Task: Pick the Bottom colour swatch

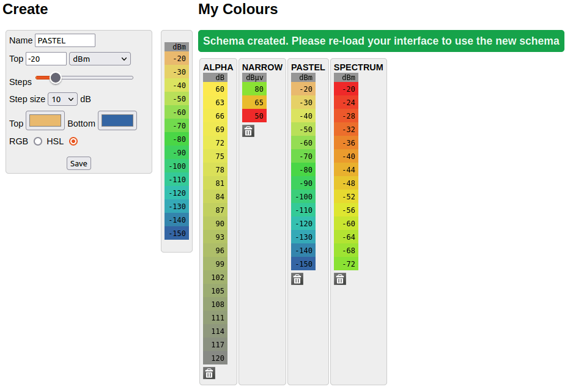Action: (x=117, y=120)
